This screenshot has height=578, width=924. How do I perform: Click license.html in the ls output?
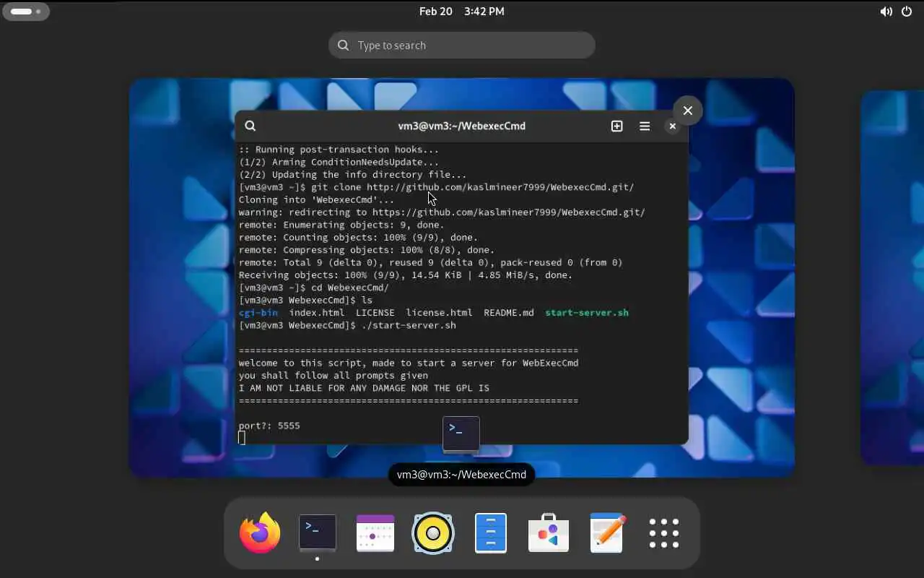pos(439,313)
